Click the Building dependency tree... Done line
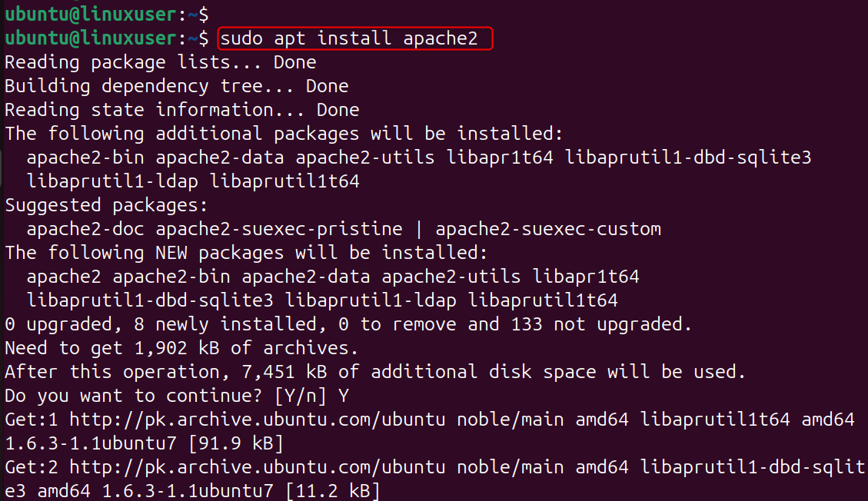This screenshot has width=868, height=501. tap(176, 85)
